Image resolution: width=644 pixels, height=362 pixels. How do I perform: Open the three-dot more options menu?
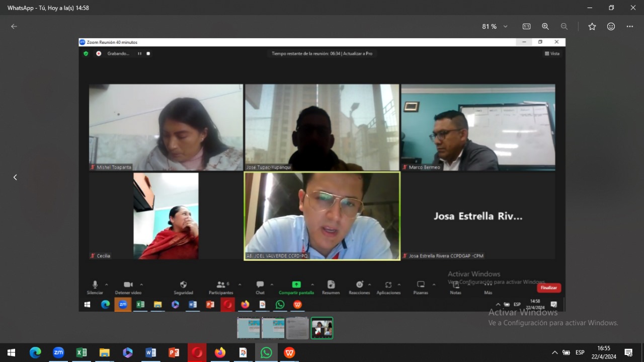pos(630,27)
